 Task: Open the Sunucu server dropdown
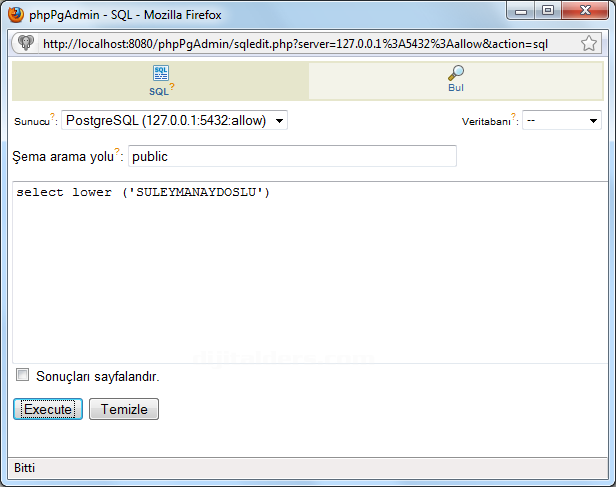click(174, 120)
